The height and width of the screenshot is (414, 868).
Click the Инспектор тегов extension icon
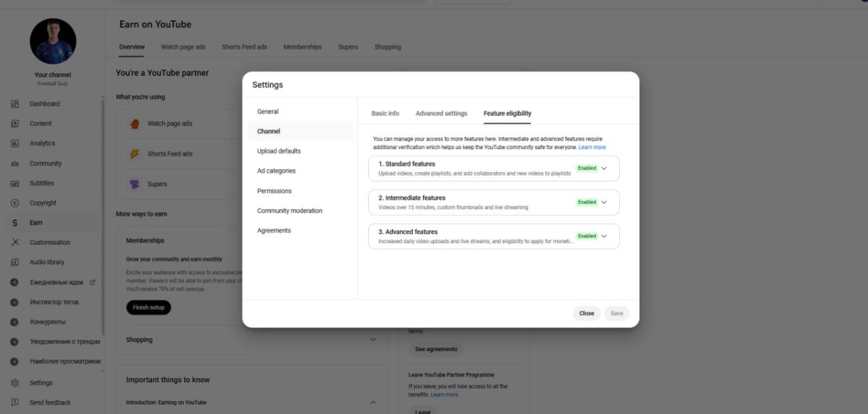coord(14,302)
